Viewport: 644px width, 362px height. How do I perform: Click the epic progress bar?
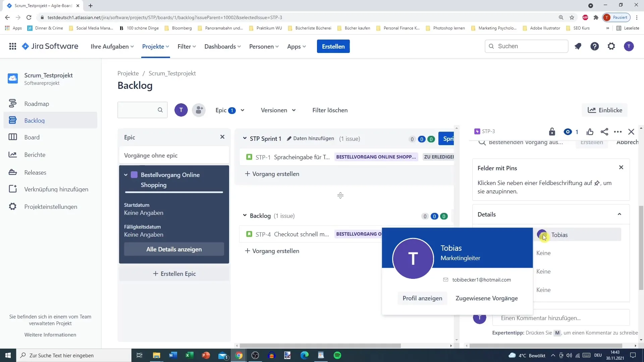(174, 192)
